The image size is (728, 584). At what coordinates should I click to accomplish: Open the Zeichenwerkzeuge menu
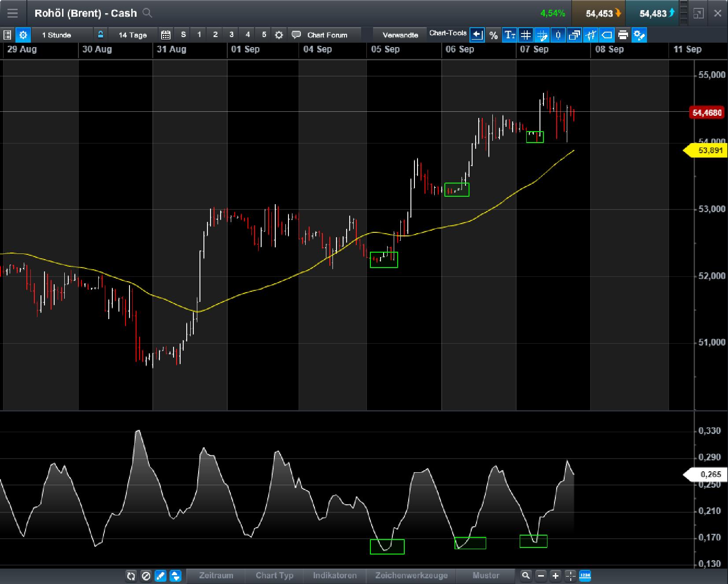point(411,576)
